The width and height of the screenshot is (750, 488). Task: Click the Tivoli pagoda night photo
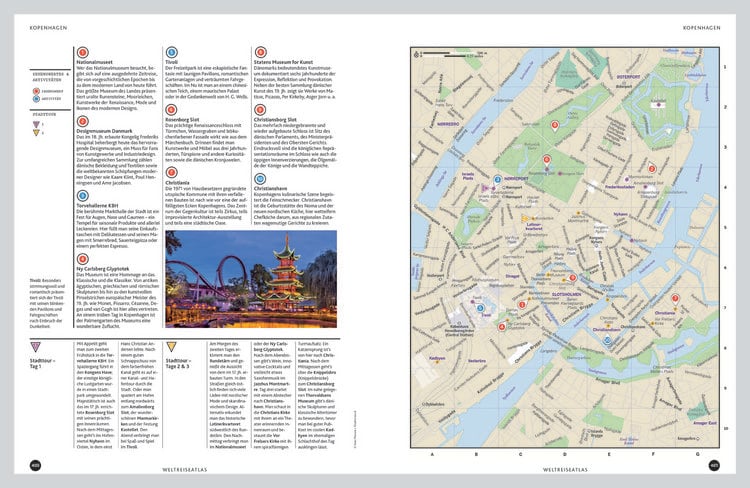pos(251,279)
